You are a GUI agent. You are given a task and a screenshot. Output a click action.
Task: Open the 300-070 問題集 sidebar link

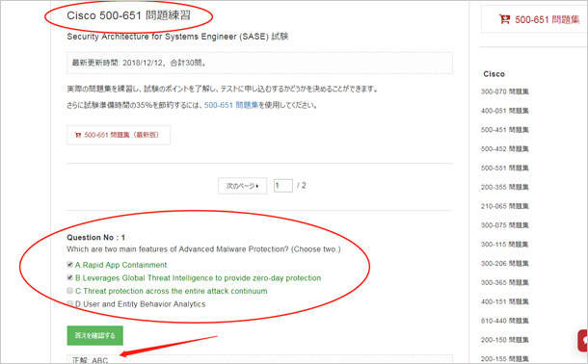pyautogui.click(x=505, y=91)
